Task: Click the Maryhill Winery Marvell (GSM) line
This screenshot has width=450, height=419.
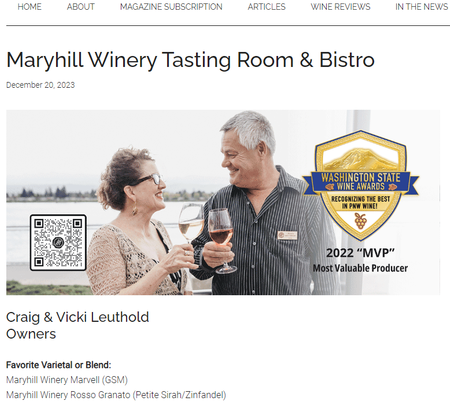Action: (x=67, y=380)
